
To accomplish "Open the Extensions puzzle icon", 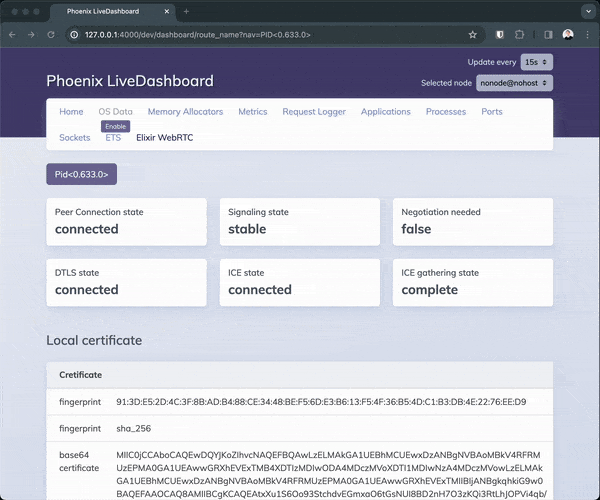I will (x=521, y=34).
